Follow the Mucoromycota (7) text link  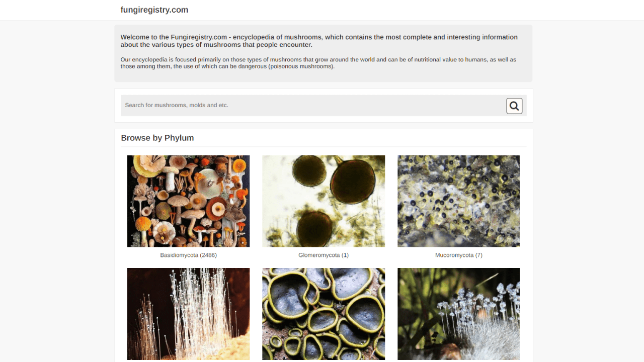pos(458,255)
